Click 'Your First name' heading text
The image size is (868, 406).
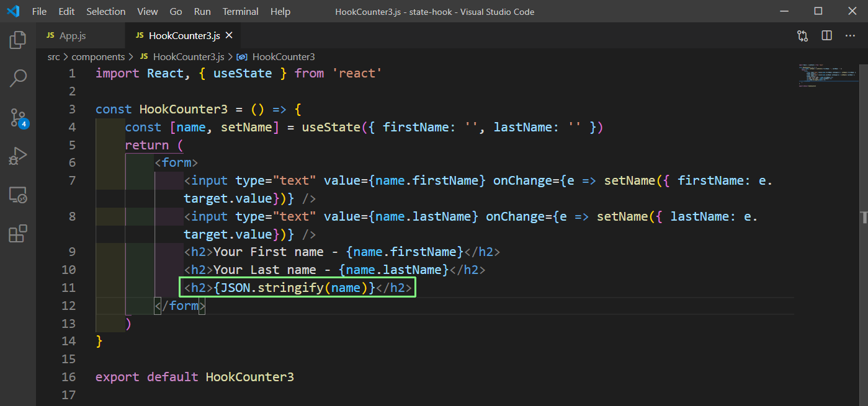click(x=268, y=252)
